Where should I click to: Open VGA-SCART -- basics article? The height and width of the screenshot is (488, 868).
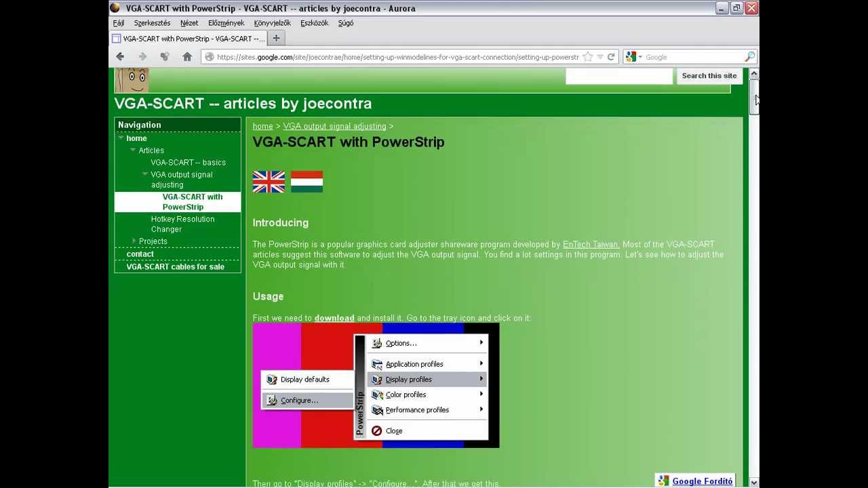(188, 163)
